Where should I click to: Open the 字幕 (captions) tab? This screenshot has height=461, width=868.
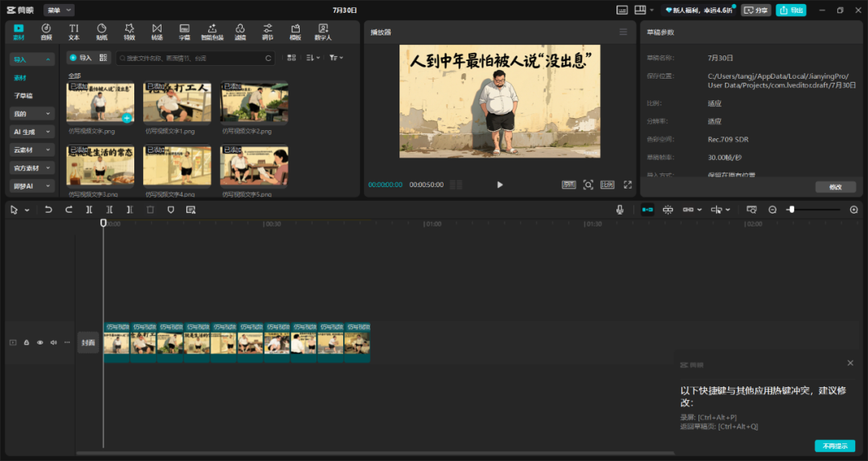[x=184, y=31]
